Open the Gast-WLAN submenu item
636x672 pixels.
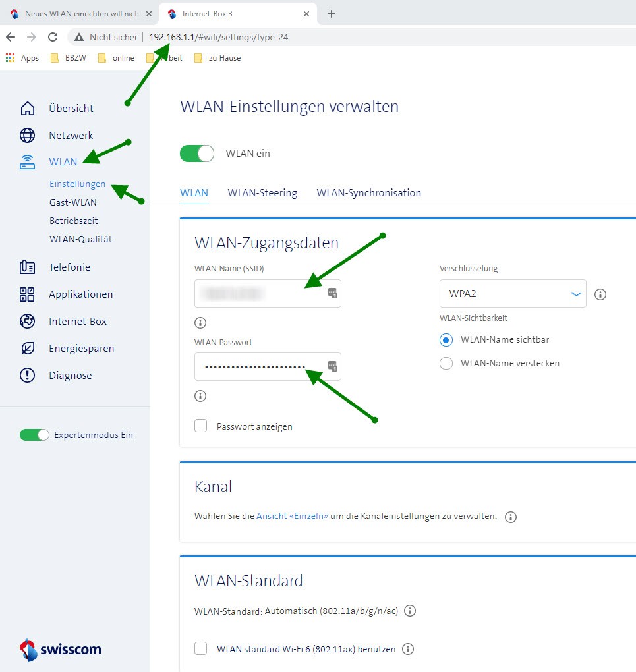72,202
